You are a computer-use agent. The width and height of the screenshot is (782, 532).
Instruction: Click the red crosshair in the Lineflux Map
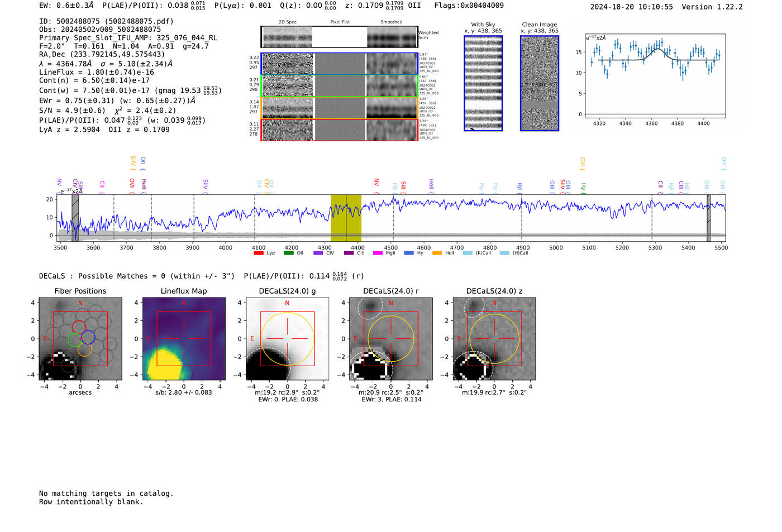tap(184, 339)
